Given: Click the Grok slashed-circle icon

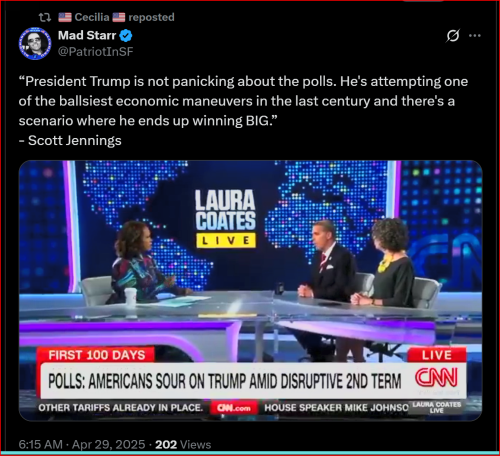Looking at the screenshot, I should click(x=453, y=36).
